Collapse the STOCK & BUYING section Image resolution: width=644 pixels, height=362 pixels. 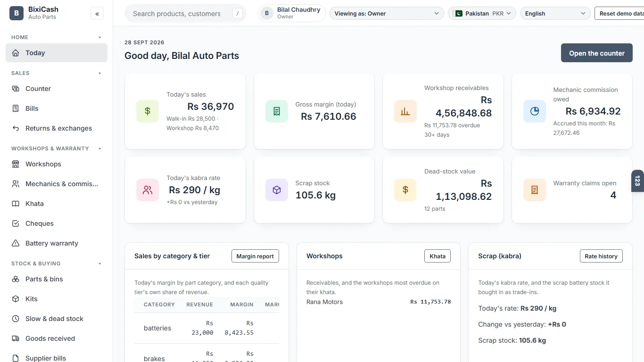[57, 263]
